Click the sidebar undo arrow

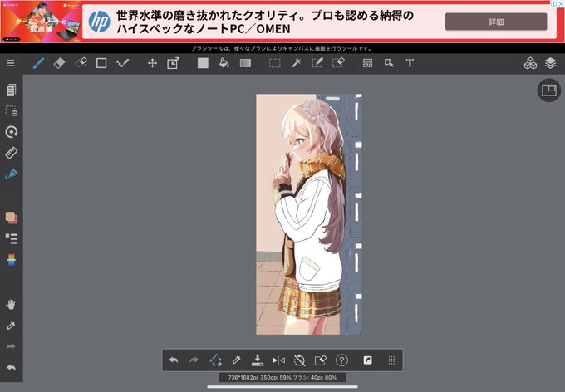tap(11, 368)
